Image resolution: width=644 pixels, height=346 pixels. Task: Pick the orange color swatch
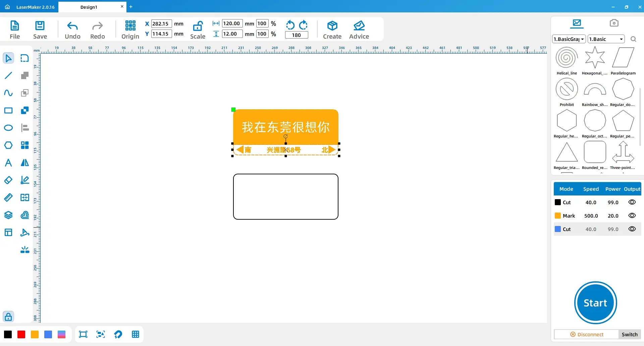tap(35, 334)
